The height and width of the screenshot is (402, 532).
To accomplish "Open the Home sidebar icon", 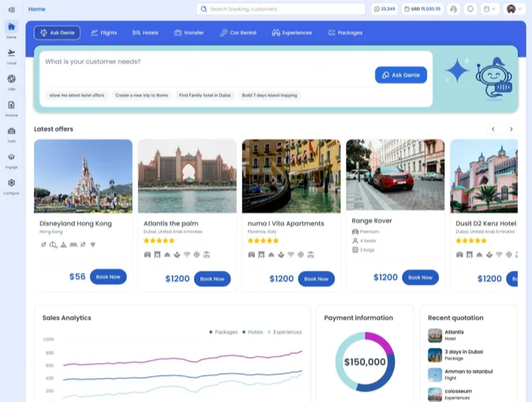I will pos(11,27).
